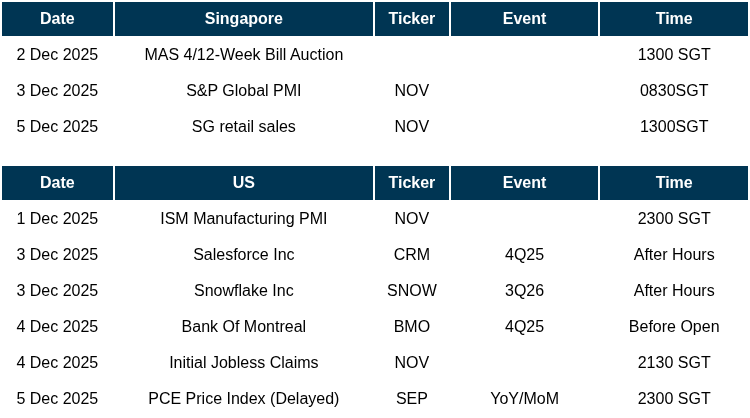Click the Snowflake Inc entry
Screen dimensions: 750x418
tap(243, 291)
